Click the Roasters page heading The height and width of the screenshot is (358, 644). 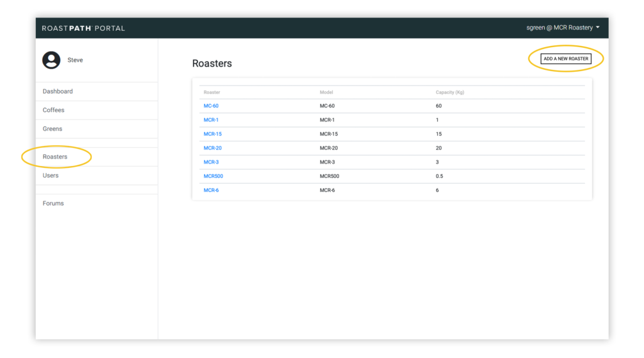[212, 64]
